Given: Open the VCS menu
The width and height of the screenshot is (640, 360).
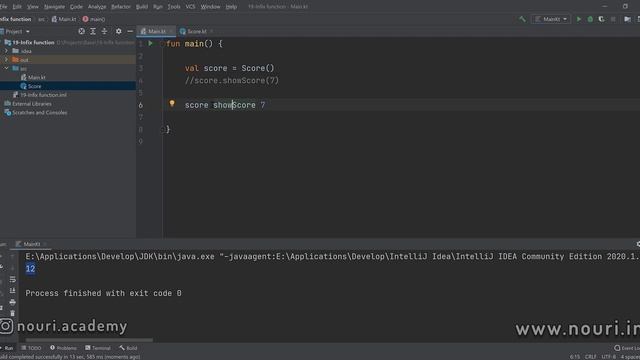Looking at the screenshot, I should click(190, 7).
